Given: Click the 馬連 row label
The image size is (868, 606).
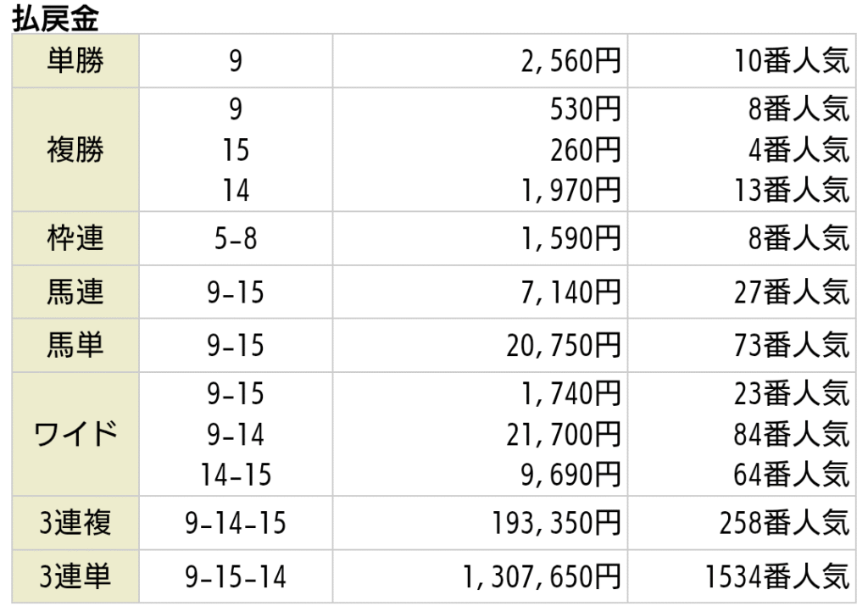Looking at the screenshot, I should click(x=75, y=292).
